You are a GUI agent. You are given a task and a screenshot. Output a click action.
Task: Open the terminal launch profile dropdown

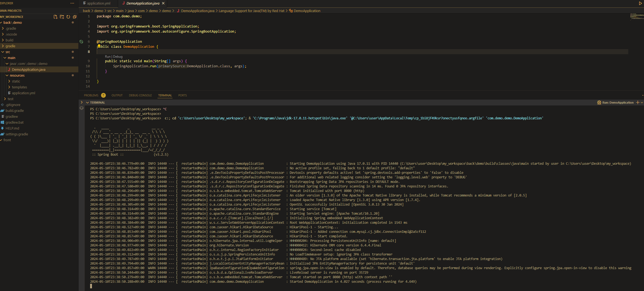click(x=642, y=103)
